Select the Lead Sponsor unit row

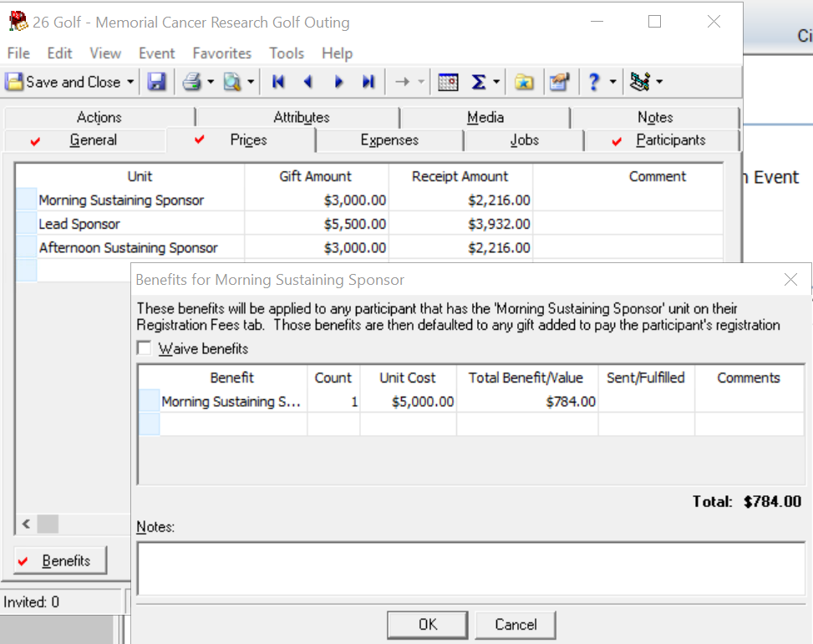[x=369, y=224]
